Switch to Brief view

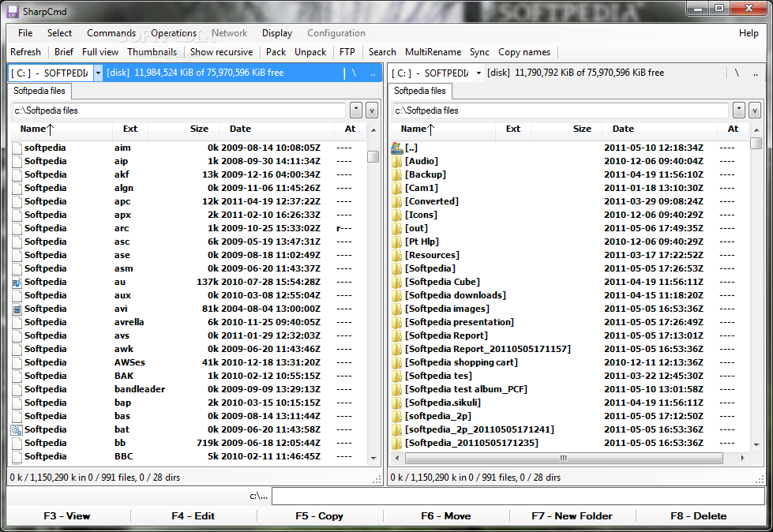tap(64, 52)
